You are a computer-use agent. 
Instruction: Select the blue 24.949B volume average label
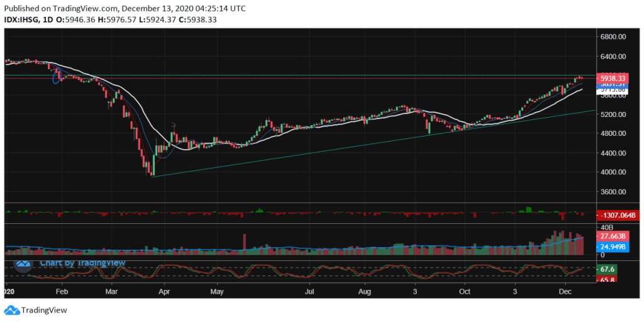click(612, 247)
